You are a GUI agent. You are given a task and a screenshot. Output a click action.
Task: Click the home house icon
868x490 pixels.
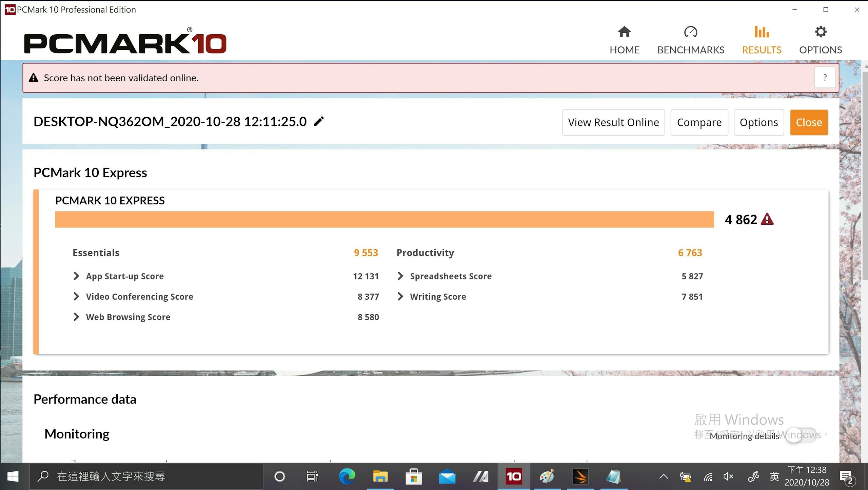[624, 32]
